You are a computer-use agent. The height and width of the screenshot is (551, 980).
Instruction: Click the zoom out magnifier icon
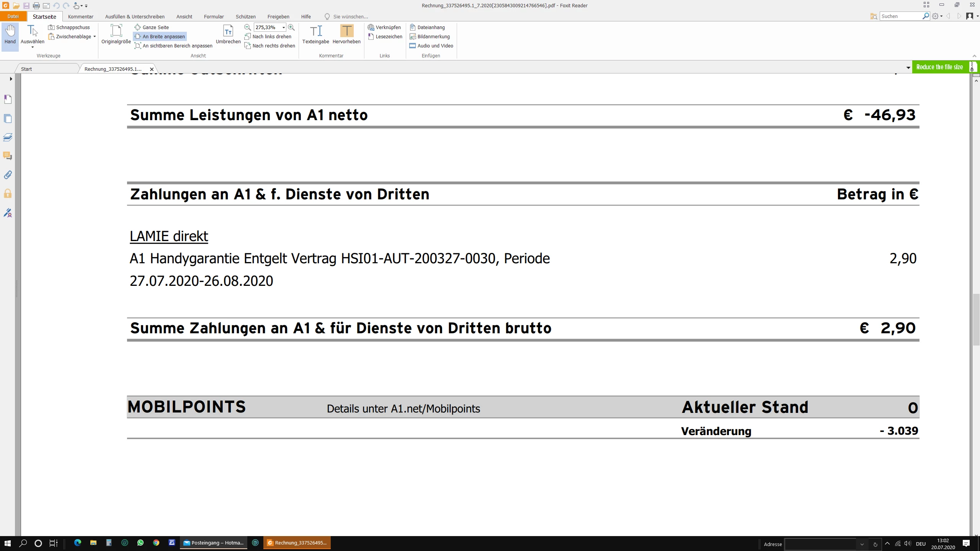(x=248, y=27)
